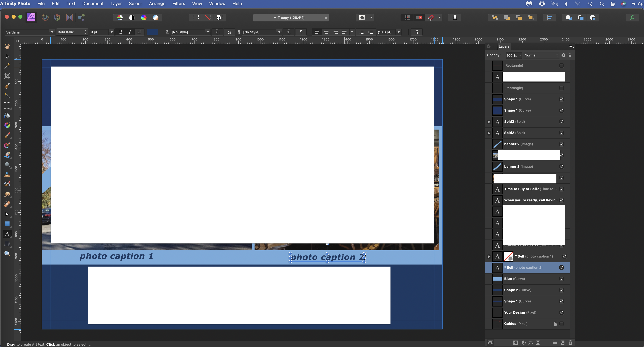Select the View (hand) tool
The image size is (644, 347).
[x=7, y=46]
